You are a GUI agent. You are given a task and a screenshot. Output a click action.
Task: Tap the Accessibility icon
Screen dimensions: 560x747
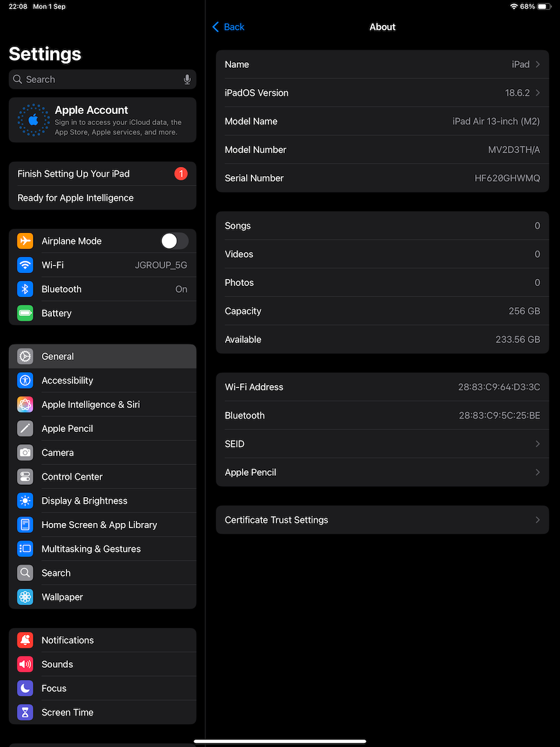[25, 381]
